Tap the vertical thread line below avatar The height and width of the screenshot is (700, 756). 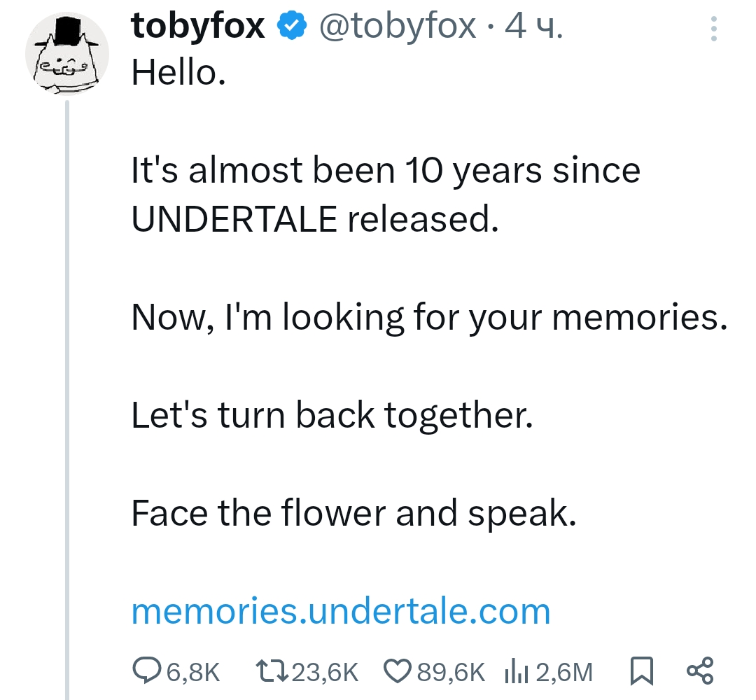click(67, 392)
